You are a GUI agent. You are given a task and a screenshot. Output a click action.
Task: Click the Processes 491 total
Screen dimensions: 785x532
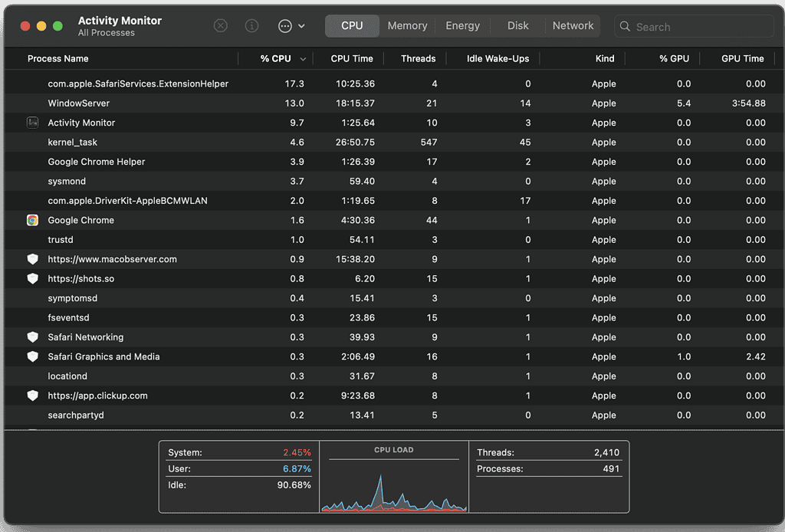point(548,469)
